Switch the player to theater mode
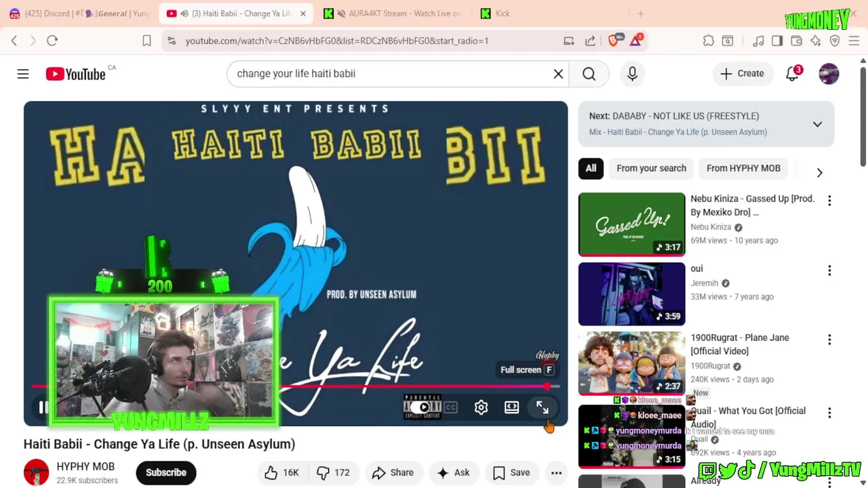This screenshot has height=488, width=868. (511, 407)
